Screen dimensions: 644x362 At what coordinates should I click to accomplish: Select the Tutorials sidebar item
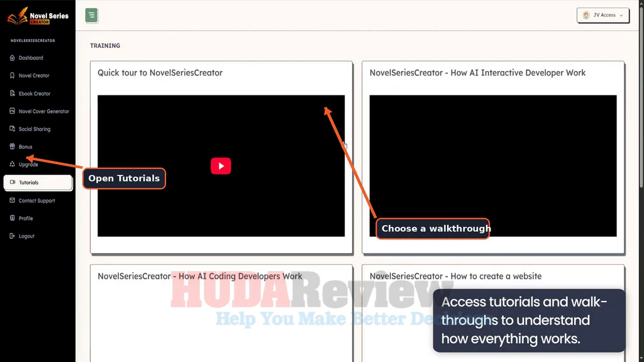38,183
